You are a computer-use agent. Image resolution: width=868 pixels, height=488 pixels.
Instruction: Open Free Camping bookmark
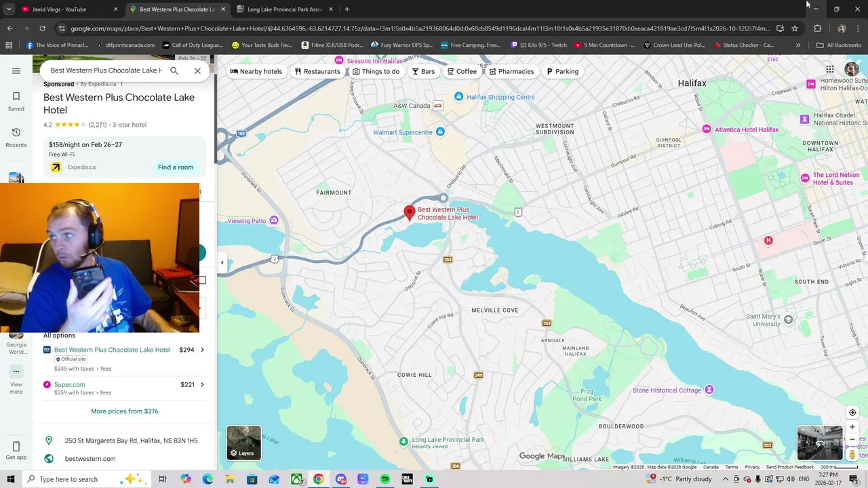(470, 45)
